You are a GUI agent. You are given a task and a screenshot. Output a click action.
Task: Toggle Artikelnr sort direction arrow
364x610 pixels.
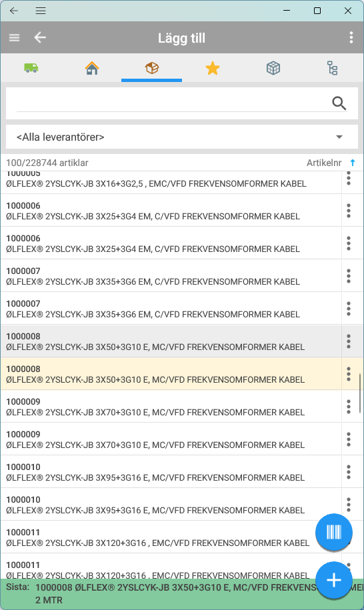[x=352, y=163]
